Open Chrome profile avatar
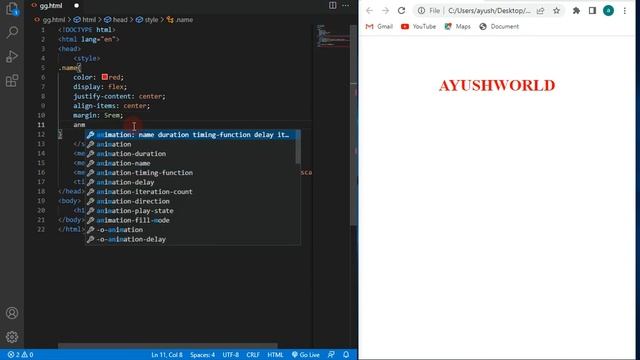This screenshot has width=640, height=360. pos(608,11)
